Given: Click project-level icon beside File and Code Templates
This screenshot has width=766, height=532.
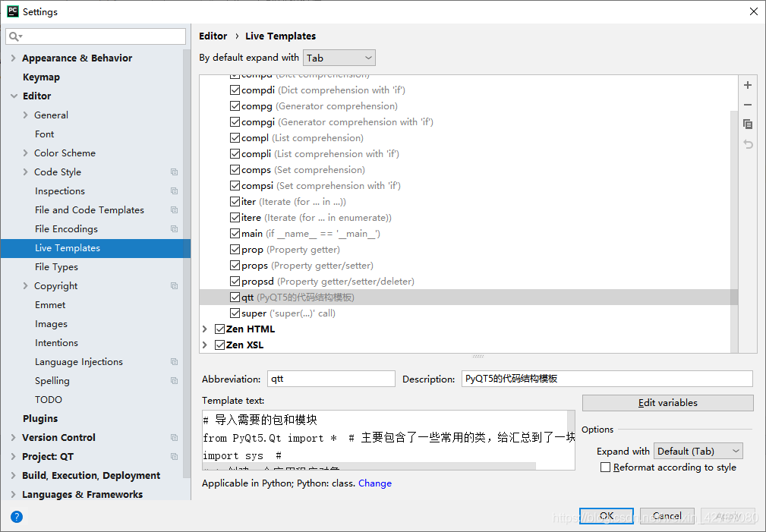Looking at the screenshot, I should click(x=174, y=210).
